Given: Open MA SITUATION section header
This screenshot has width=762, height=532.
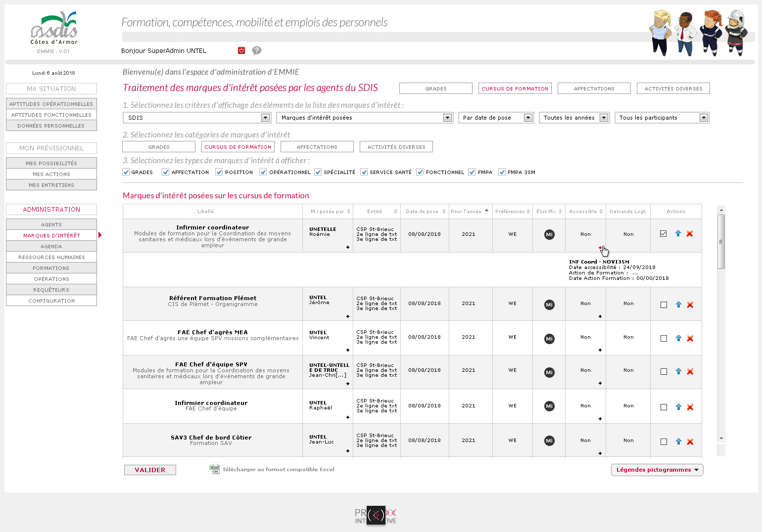Looking at the screenshot, I should (x=51, y=89).
